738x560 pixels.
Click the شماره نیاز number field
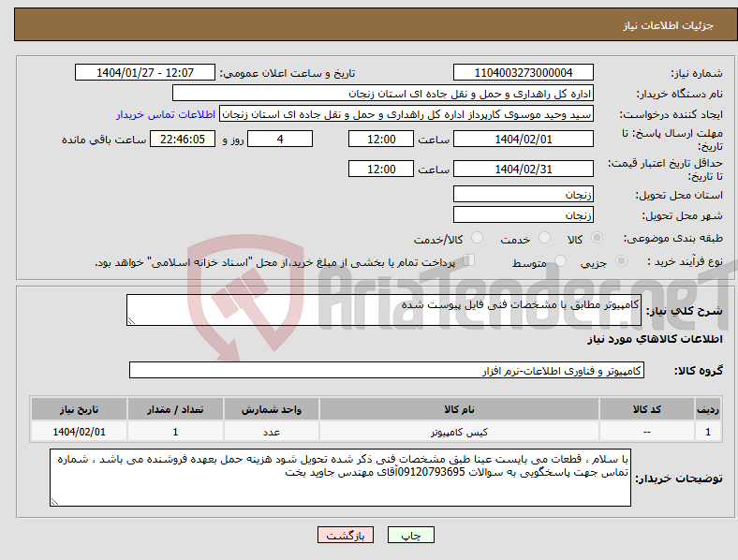523,72
